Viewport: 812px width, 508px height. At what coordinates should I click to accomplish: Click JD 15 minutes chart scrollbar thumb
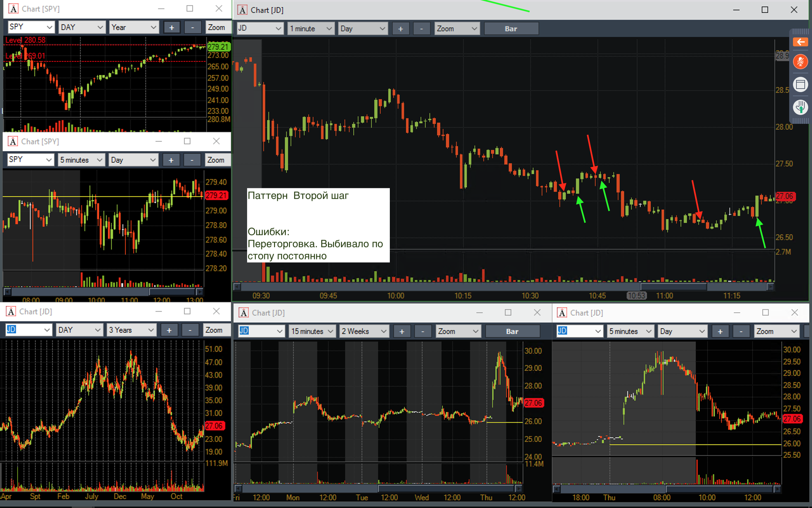[x=446, y=488]
